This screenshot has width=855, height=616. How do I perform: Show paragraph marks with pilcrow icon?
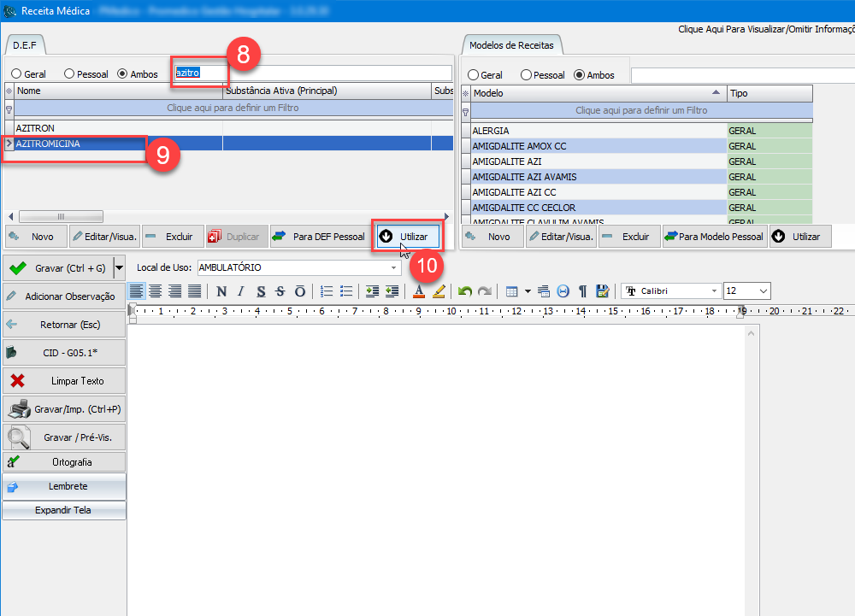[x=583, y=291]
